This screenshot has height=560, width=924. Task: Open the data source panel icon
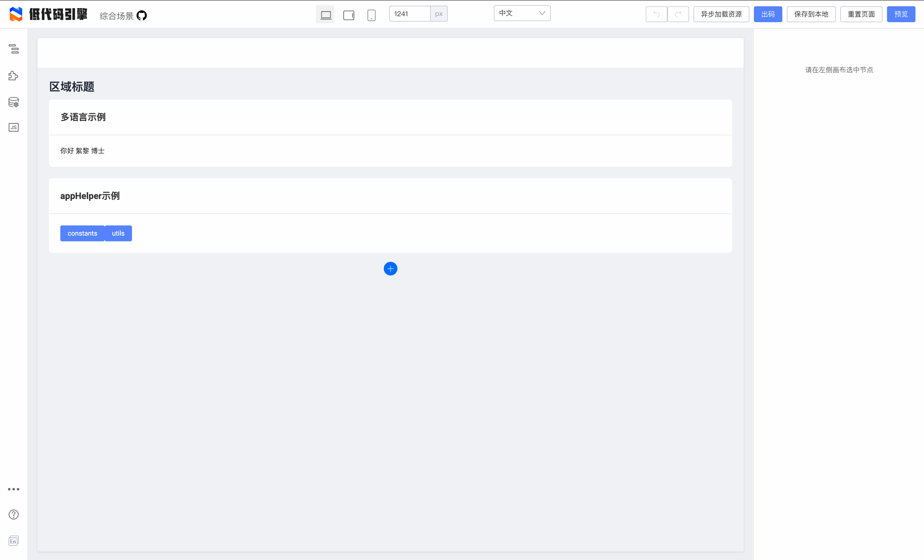click(13, 102)
